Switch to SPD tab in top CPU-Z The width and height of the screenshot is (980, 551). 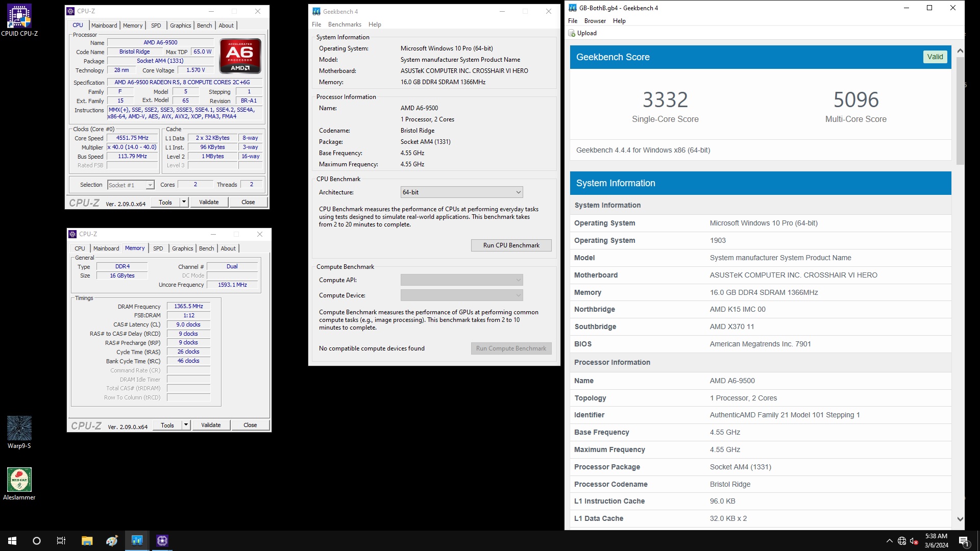(156, 26)
